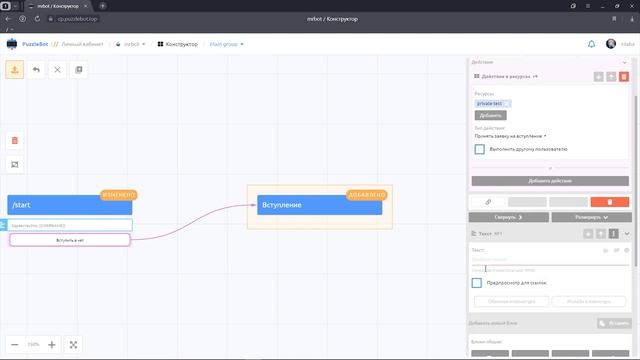The height and width of the screenshot is (360, 640).
Task: Open the Main group dropdown
Action: 227,44
